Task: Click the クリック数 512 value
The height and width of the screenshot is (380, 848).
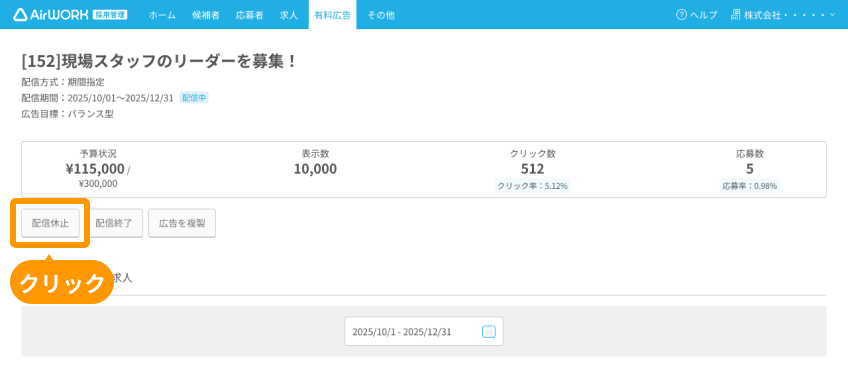Action: click(533, 169)
